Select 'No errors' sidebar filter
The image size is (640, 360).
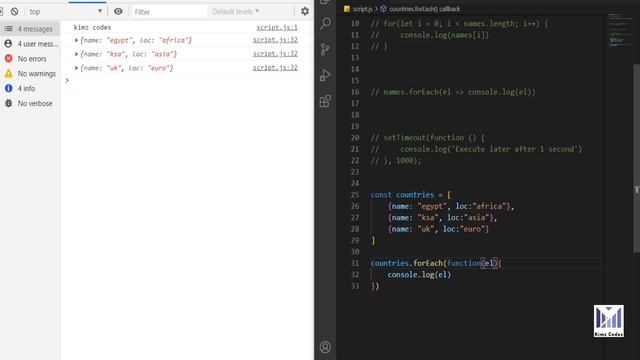tap(30, 59)
